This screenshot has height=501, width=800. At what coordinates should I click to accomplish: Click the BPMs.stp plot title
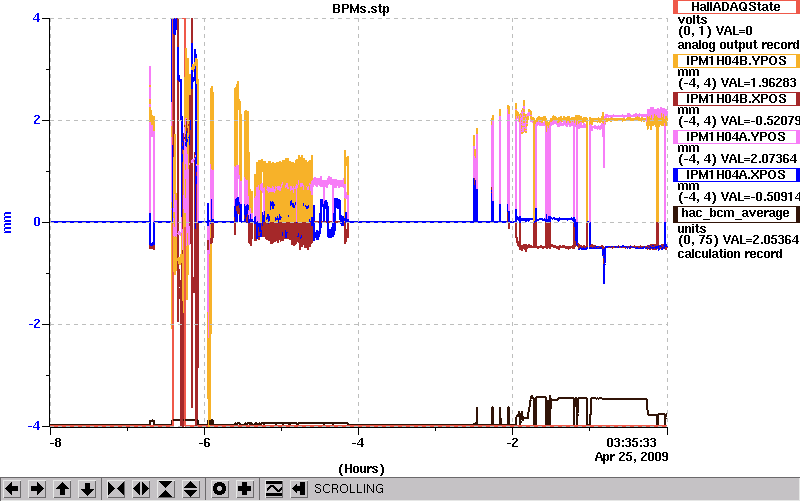click(x=361, y=9)
